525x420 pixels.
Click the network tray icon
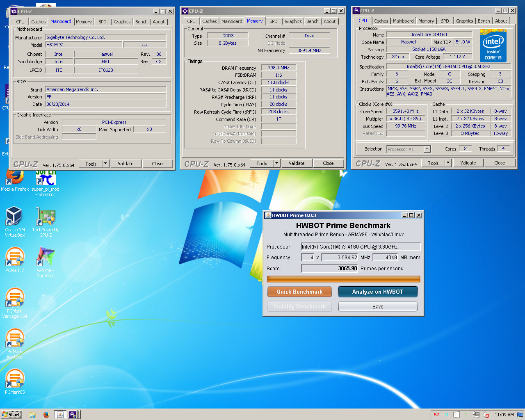(476, 415)
